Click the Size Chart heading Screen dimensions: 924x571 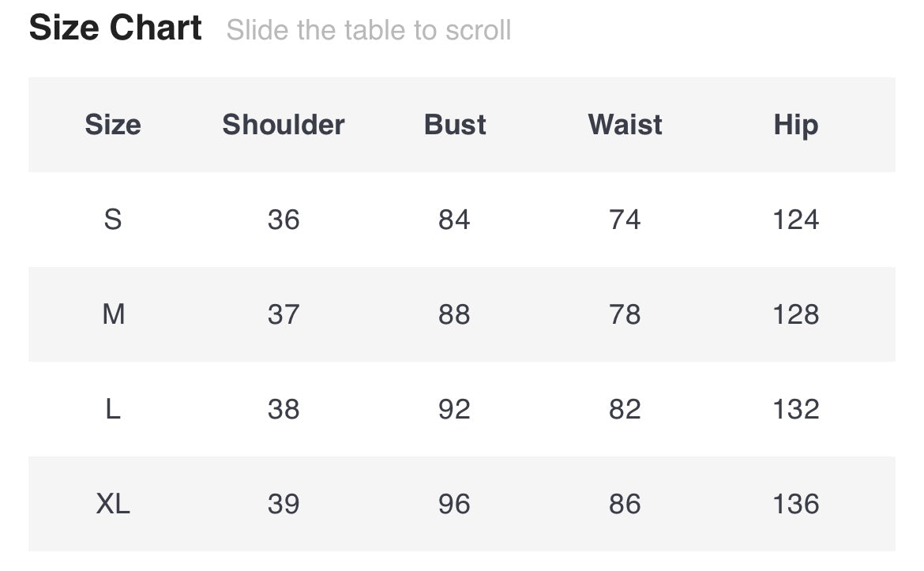pyautogui.click(x=115, y=28)
